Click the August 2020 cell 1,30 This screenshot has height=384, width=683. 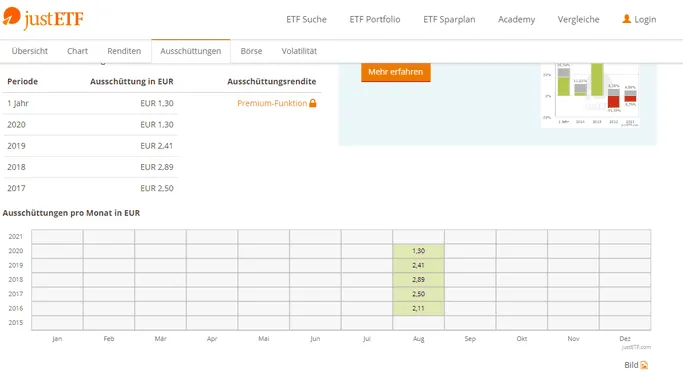pos(418,251)
